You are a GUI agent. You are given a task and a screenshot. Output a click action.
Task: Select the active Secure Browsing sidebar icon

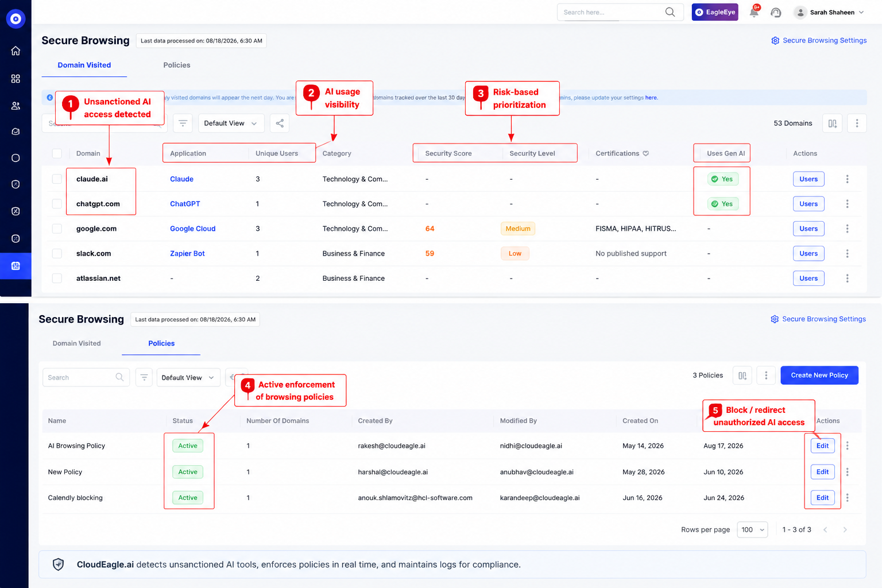[16, 266]
